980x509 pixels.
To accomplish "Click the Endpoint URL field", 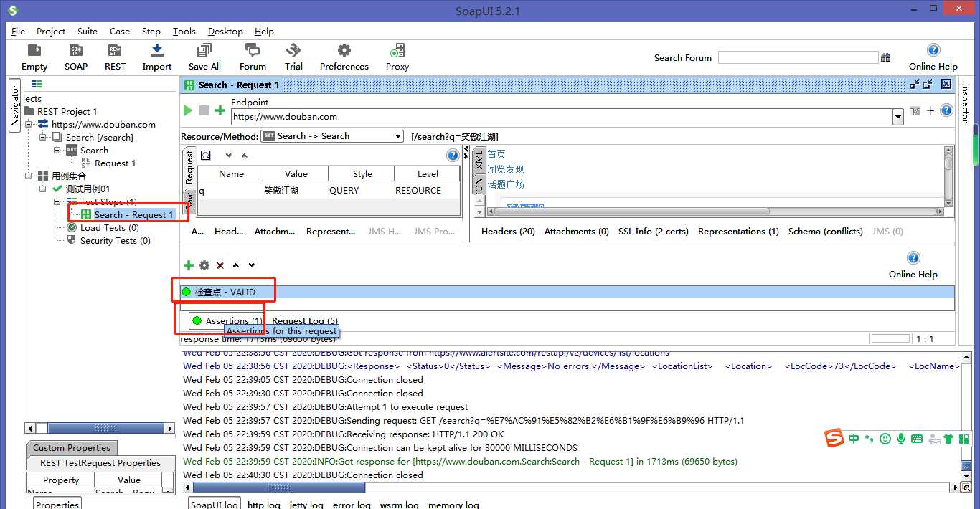I will click(561, 117).
